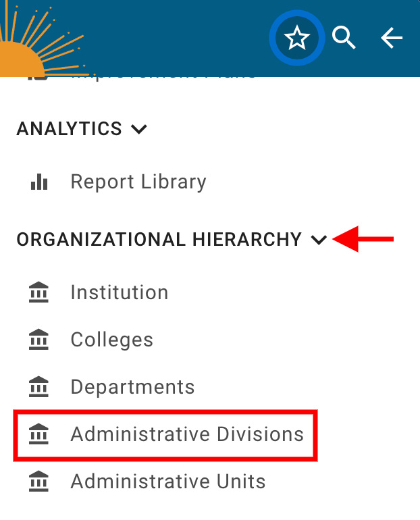The image size is (420, 520).
Task: Collapse the Analytics section chevron
Action: [138, 128]
